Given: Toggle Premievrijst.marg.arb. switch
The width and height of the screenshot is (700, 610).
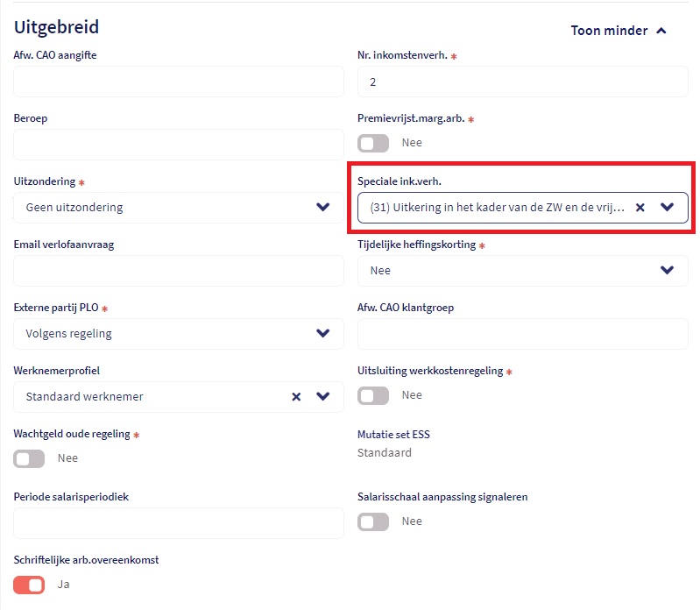Looking at the screenshot, I should click(x=373, y=143).
